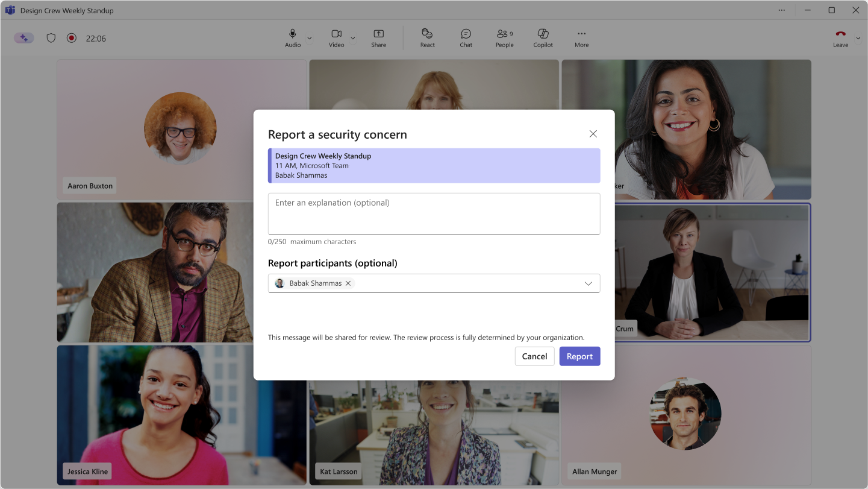Click the Teams logo in the title bar

click(x=10, y=10)
